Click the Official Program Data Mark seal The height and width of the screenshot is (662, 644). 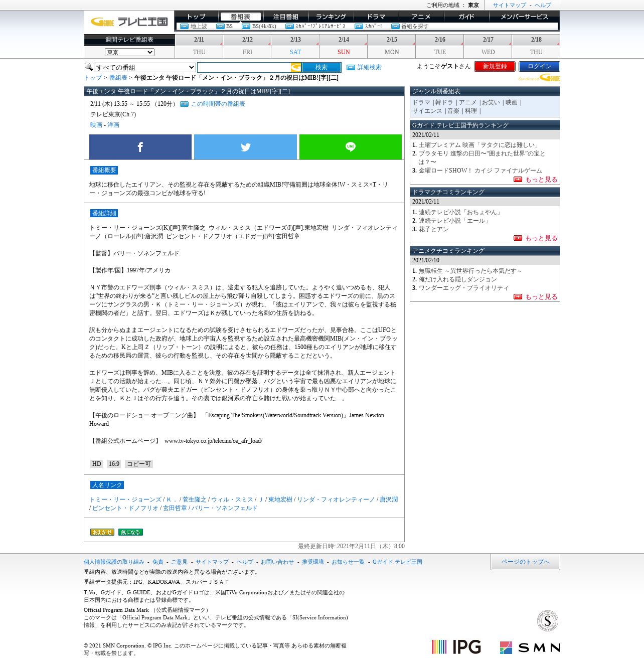547,621
